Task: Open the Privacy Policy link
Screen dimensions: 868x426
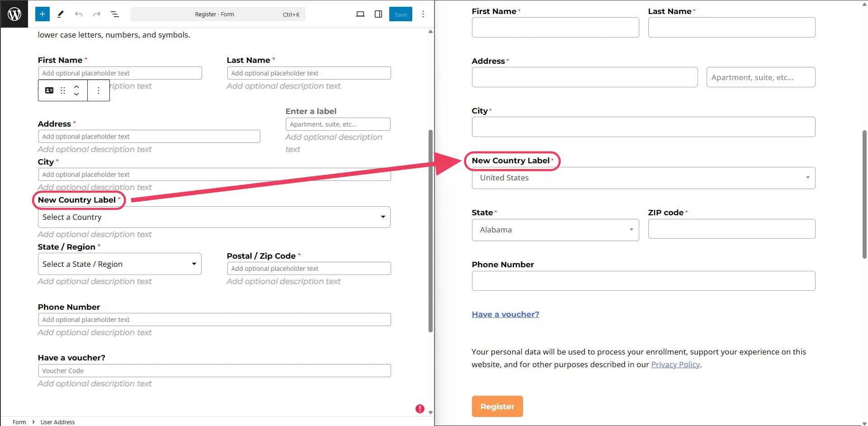Action: coord(675,364)
